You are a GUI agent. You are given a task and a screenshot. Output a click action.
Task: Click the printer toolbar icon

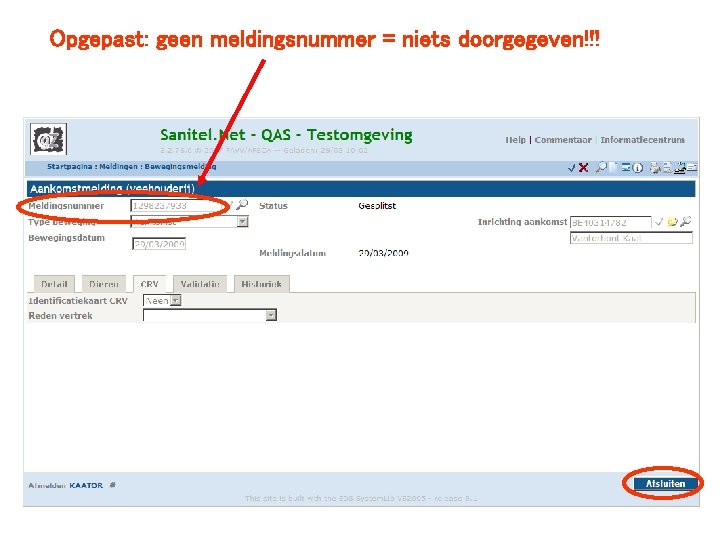point(655,168)
